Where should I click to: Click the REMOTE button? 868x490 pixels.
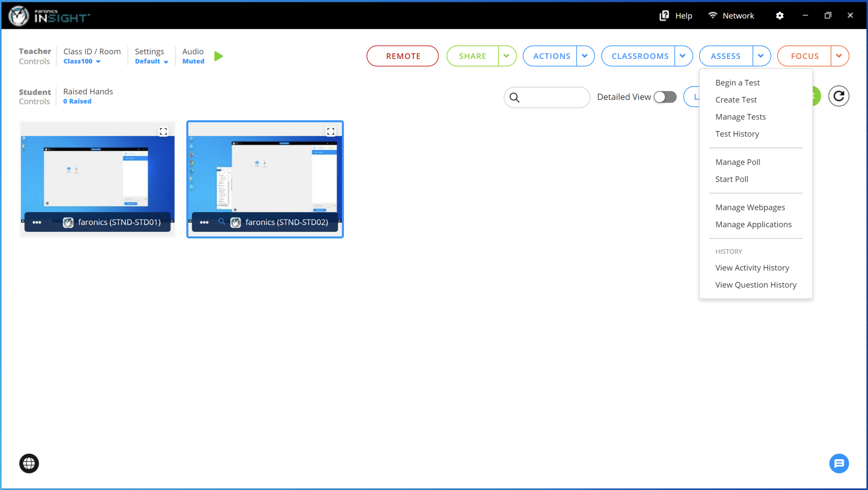pyautogui.click(x=403, y=56)
